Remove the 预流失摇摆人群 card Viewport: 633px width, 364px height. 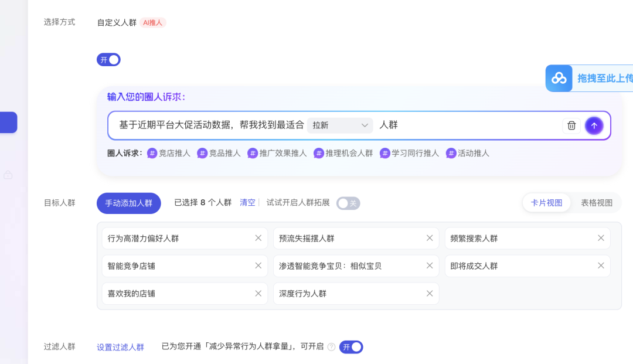point(430,238)
